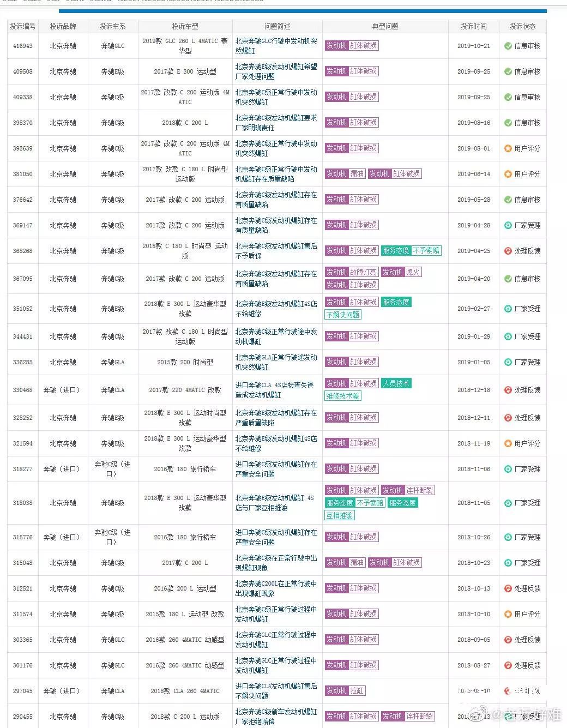The image size is (567, 728).
Task: Click orange star 用户评分 icon in row 321594
Action: pyautogui.click(x=508, y=443)
